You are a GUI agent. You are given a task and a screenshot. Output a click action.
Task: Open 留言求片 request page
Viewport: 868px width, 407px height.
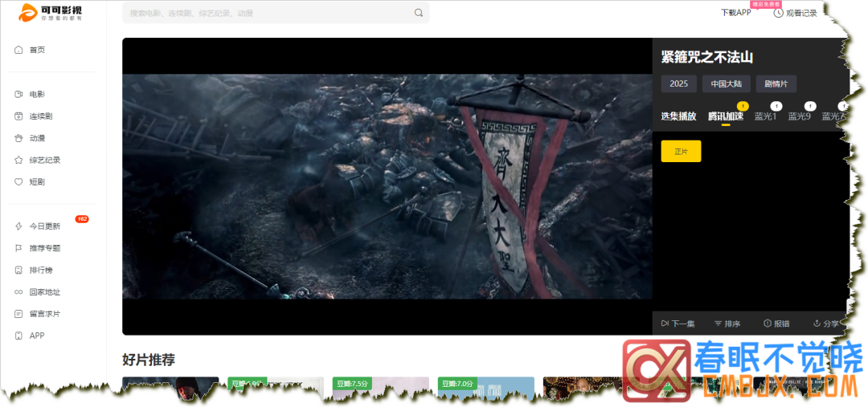pos(45,314)
